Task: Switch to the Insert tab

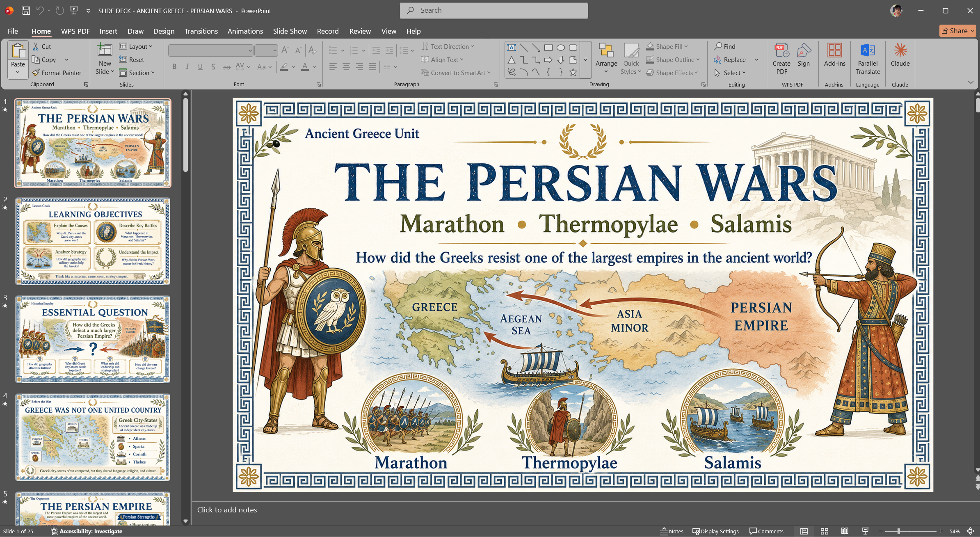Action: click(108, 31)
